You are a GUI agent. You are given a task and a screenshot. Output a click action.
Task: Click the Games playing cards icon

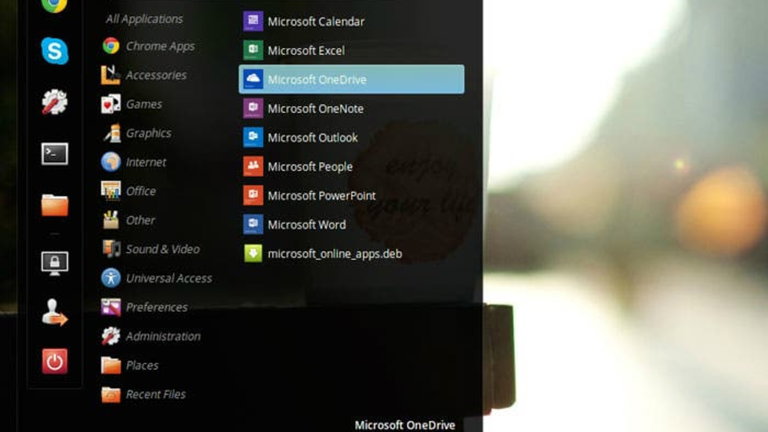click(x=111, y=104)
